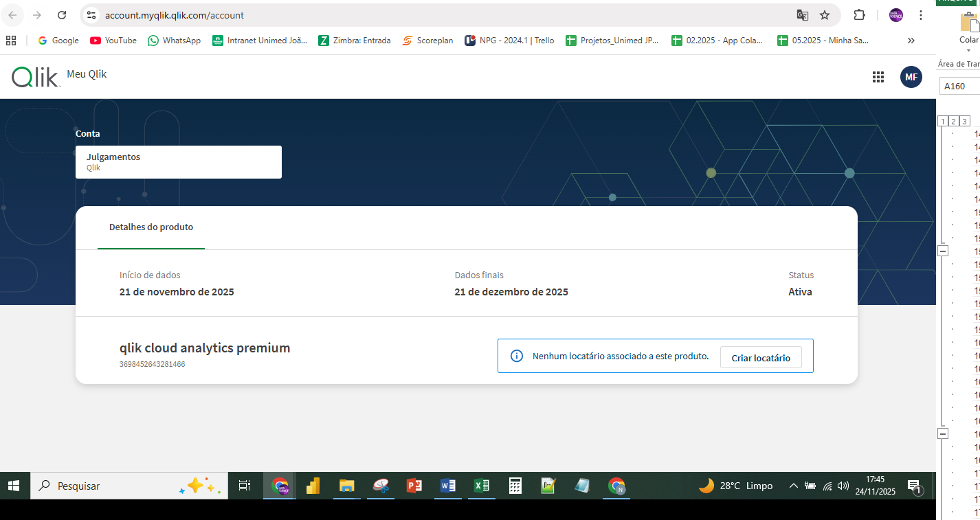Open the Chrome three-dot menu
Screen dimensions: 980x520
[x=921, y=15]
